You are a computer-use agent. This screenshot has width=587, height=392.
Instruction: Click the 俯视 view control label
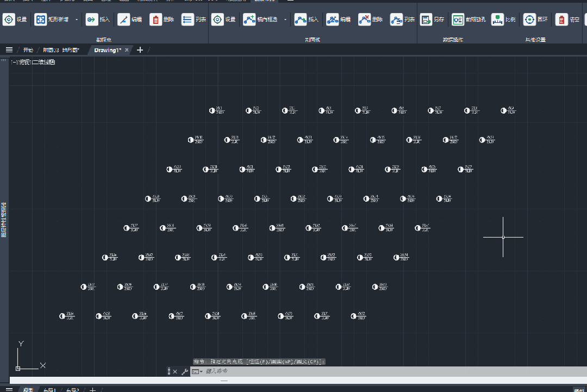(24, 62)
